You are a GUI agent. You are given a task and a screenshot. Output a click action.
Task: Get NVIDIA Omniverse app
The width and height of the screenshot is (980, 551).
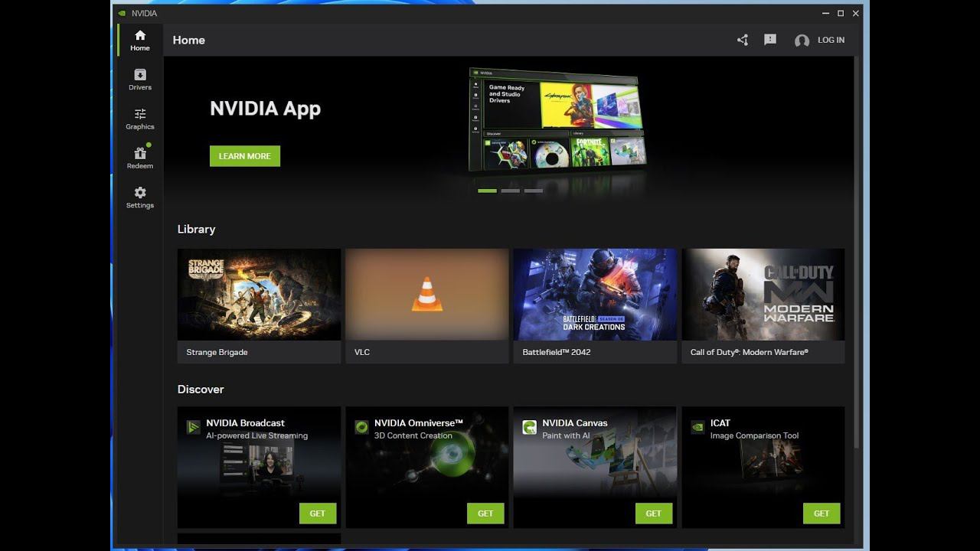click(485, 514)
